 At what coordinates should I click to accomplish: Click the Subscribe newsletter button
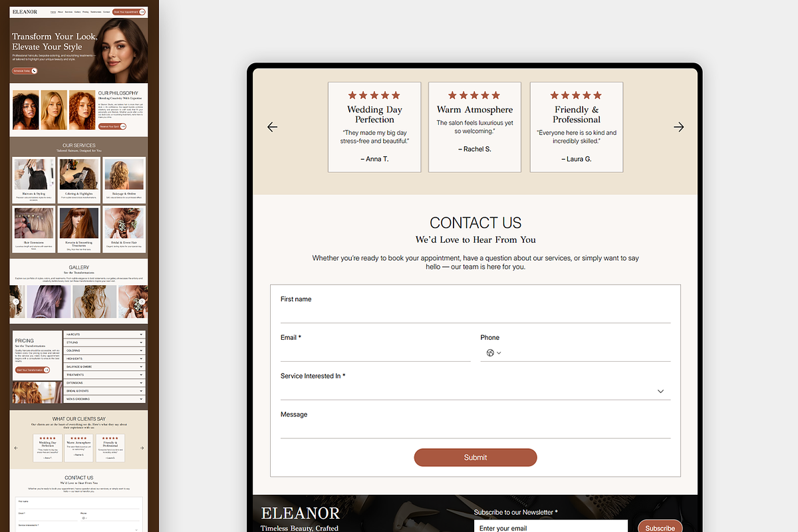pyautogui.click(x=660, y=527)
